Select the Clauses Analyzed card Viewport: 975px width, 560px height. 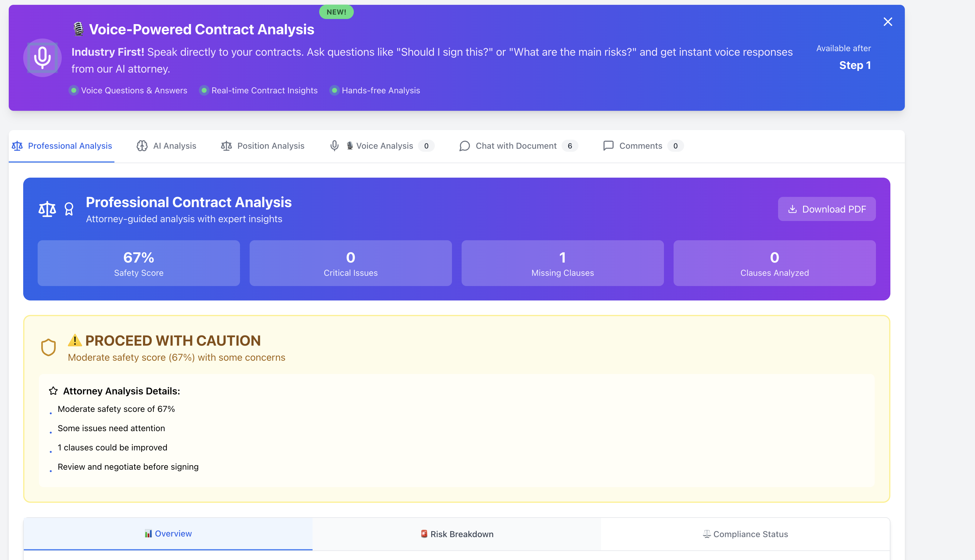coord(774,263)
